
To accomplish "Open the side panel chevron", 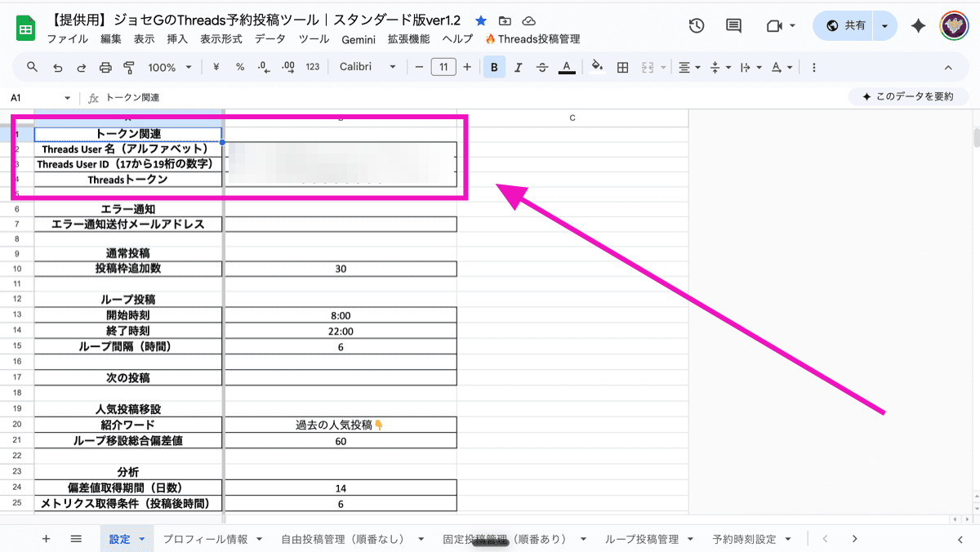I will (960, 539).
